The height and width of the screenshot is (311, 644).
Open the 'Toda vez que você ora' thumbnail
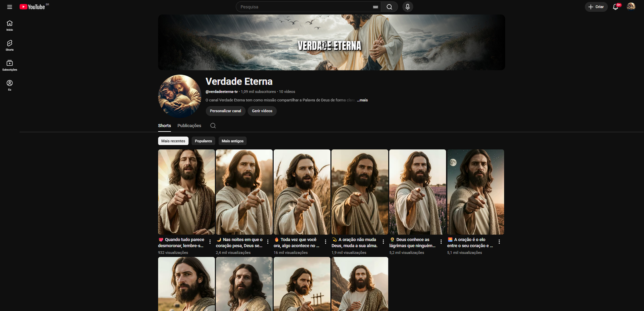[302, 192]
